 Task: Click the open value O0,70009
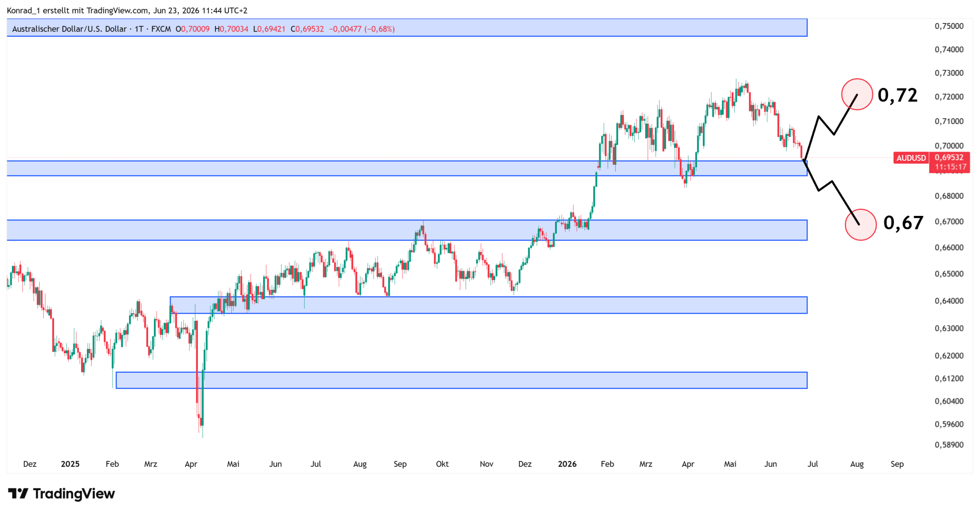[x=193, y=29]
